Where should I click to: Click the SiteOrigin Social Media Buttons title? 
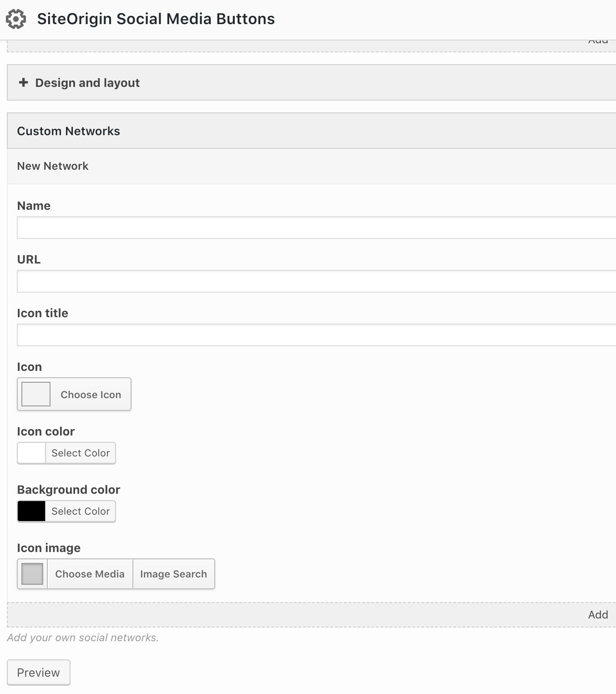tap(156, 19)
